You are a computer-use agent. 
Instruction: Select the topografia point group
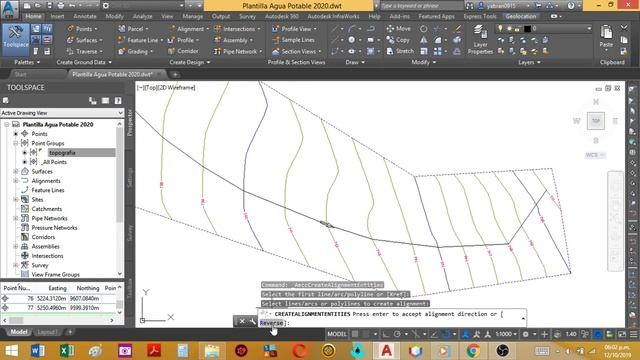62,153
